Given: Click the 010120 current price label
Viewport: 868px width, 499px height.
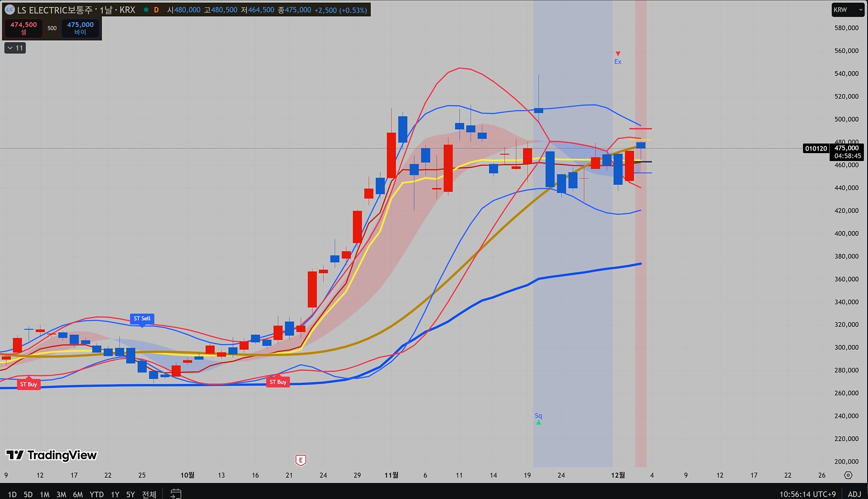Looking at the screenshot, I should point(816,148).
